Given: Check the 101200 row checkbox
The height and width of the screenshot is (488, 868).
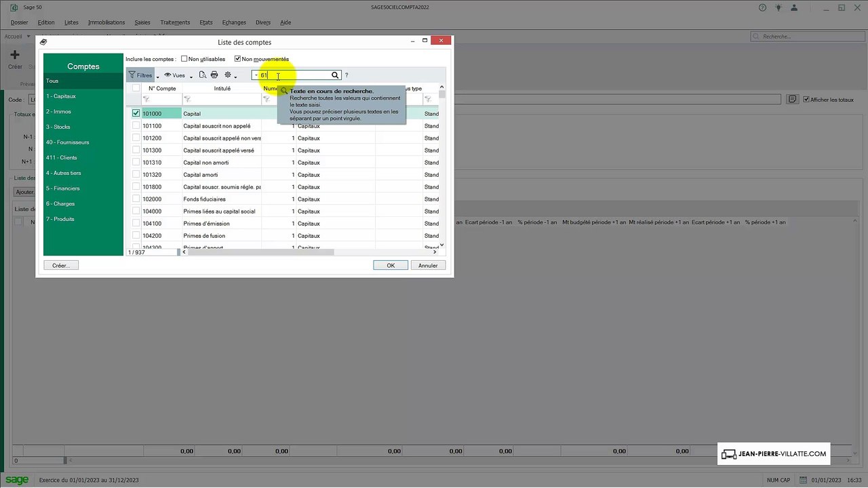Looking at the screenshot, I should [x=136, y=138].
